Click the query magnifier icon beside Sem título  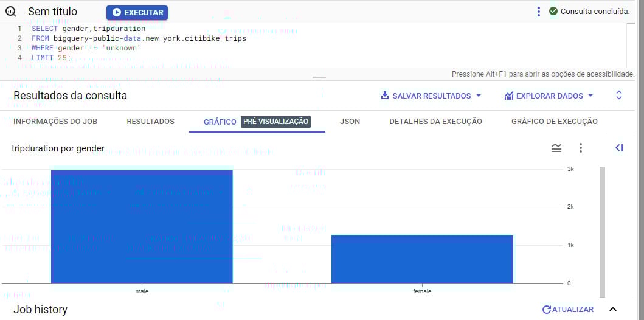click(x=10, y=12)
